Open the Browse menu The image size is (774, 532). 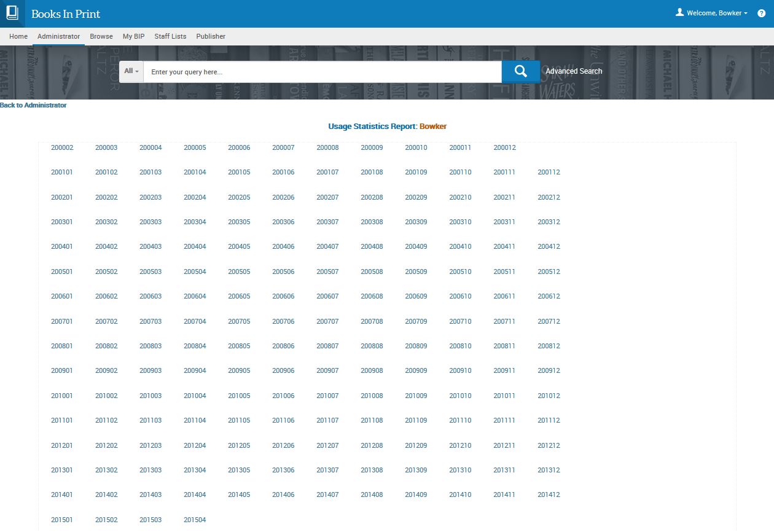[101, 36]
